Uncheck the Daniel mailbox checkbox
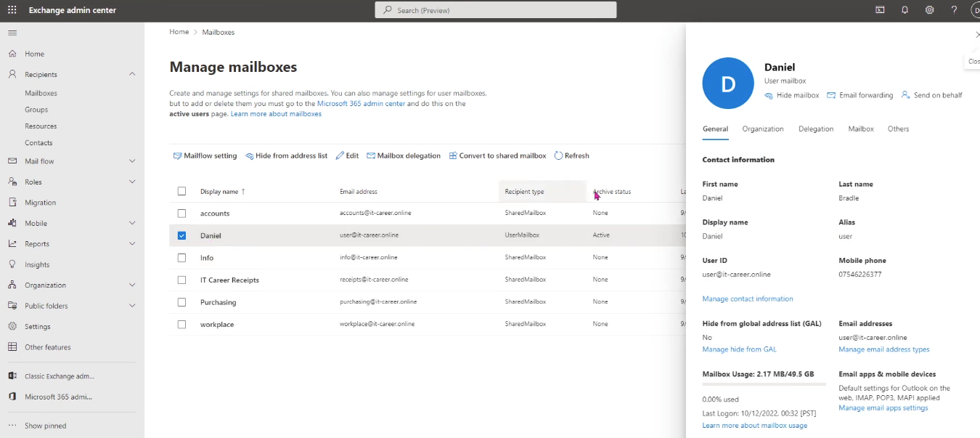The image size is (980, 438). pos(181,235)
